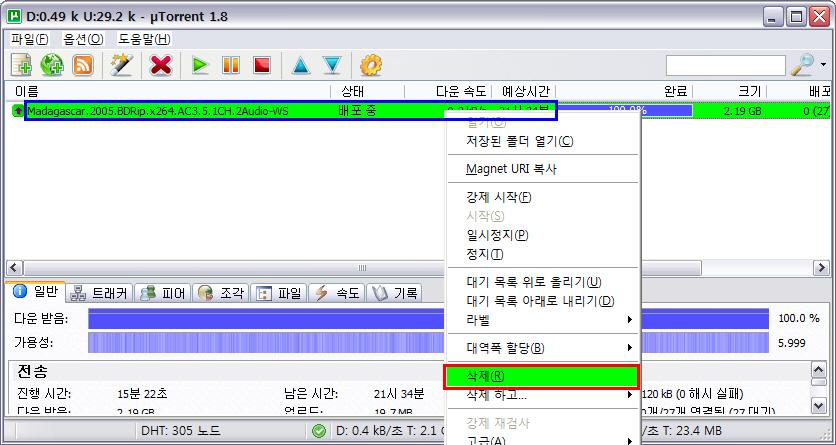Switch to the 트래커 tab

(101, 293)
